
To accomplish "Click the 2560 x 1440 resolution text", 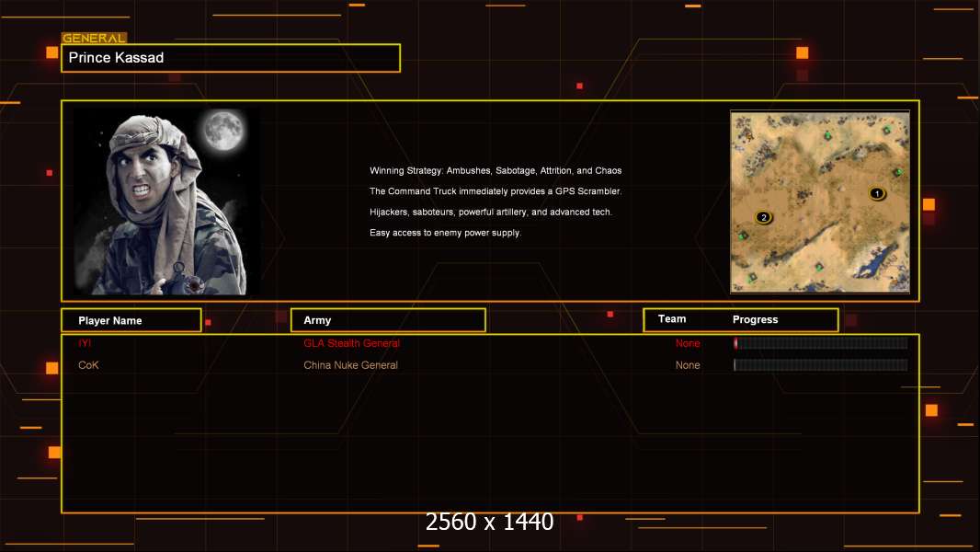I will pos(489,522).
